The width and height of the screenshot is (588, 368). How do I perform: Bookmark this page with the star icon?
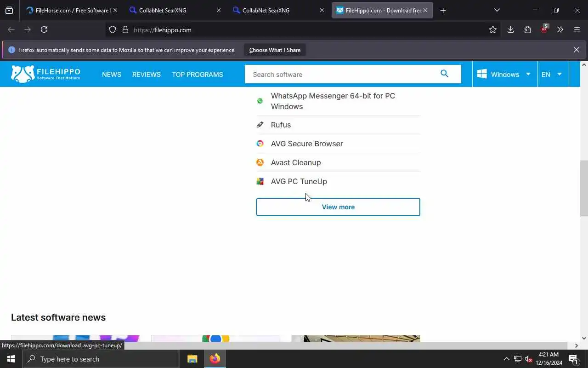click(493, 30)
